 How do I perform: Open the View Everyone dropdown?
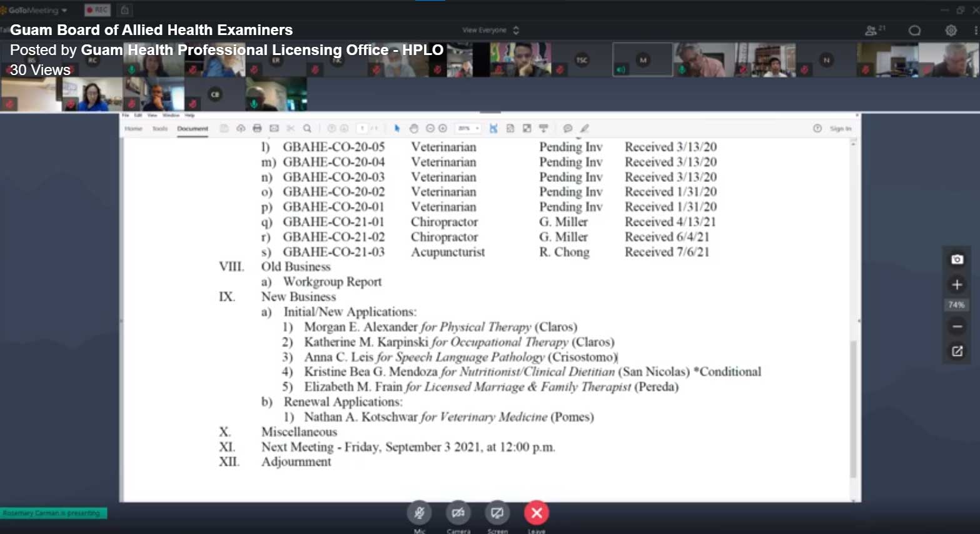(491, 30)
